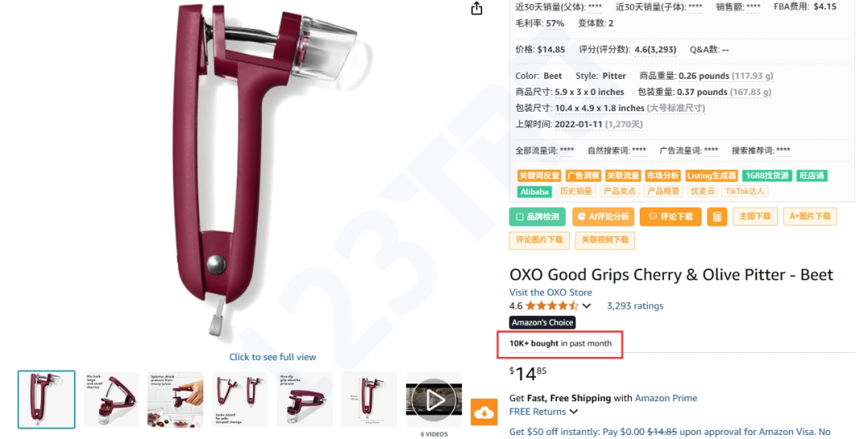The image size is (868, 439).
Task: Click the 评论下载 orange button
Action: (670, 217)
